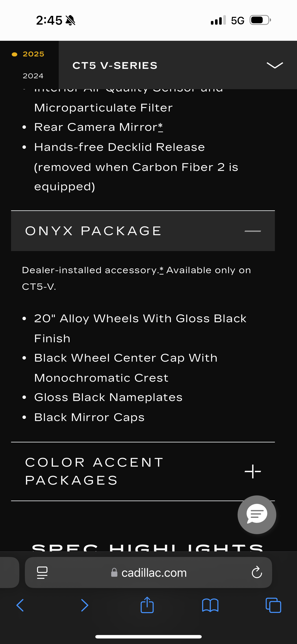Tap the CT5 V-Series title label
Image resolution: width=297 pixels, height=644 pixels.
click(115, 65)
